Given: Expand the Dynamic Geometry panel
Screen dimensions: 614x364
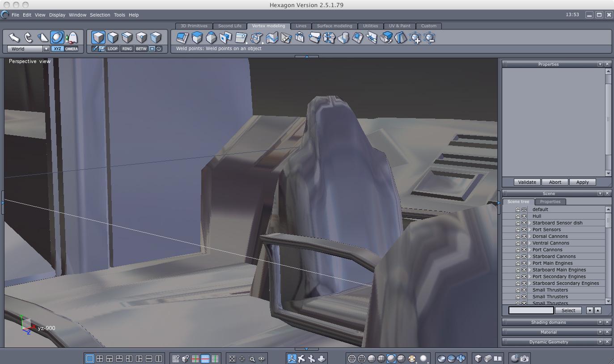Looking at the screenshot, I should (600, 342).
